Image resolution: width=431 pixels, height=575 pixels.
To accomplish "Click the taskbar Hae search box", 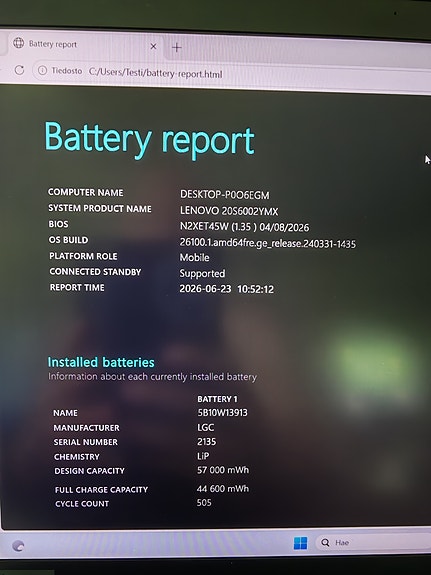I will point(372,543).
